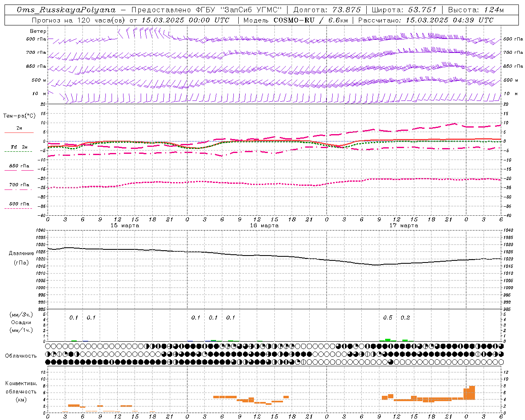Click the provider text ФГБУ "ЗапСиб УГМС"
The width and height of the screenshot is (525, 420).
(238, 10)
